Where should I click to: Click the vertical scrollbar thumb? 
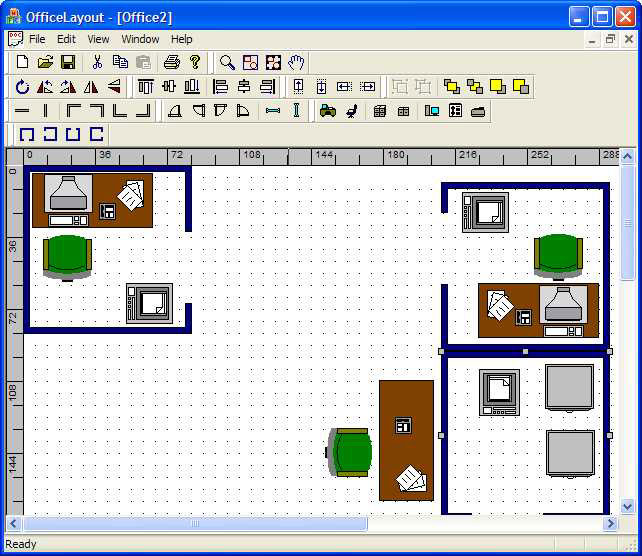(627, 222)
